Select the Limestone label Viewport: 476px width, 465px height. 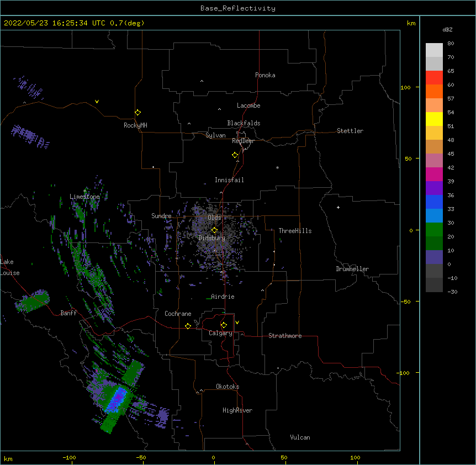tap(84, 197)
